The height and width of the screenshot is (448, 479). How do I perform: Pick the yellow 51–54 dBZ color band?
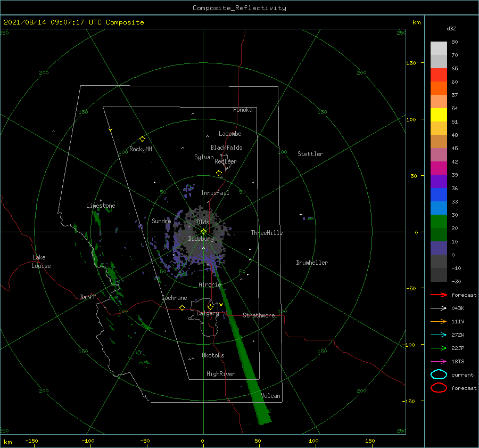439,115
